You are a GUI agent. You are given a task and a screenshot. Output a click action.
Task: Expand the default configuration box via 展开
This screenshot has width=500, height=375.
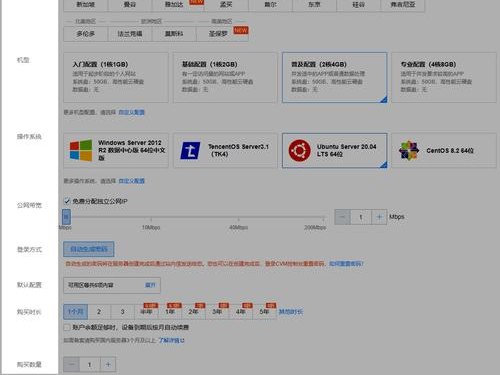(150, 285)
